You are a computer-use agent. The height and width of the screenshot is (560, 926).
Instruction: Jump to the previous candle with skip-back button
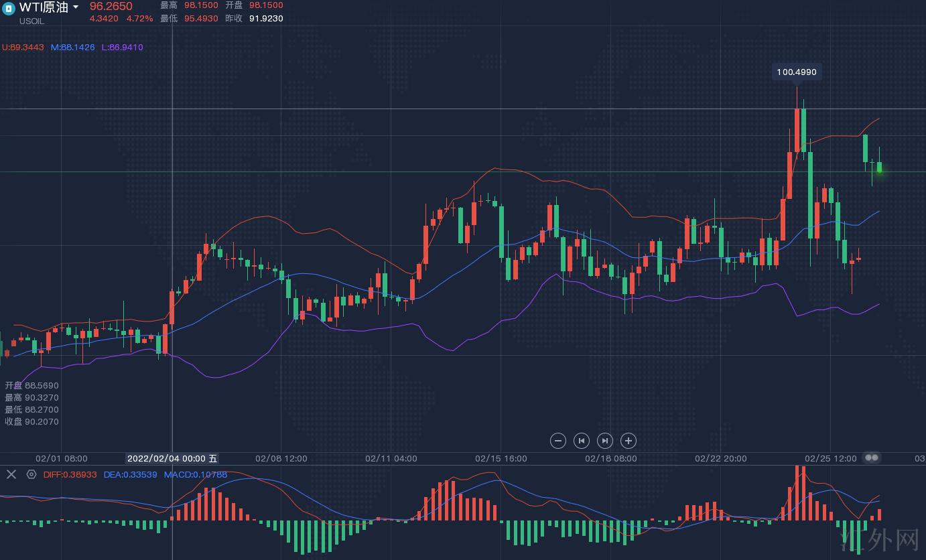(581, 441)
